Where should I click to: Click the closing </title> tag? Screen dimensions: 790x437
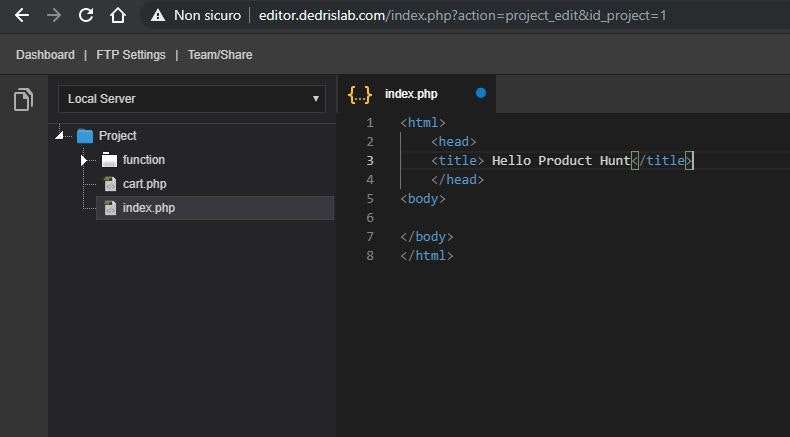663,161
